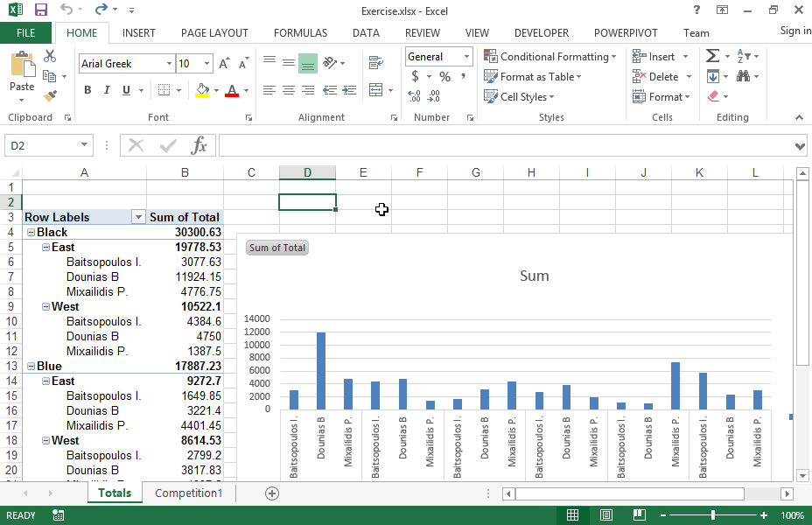Toggle Bottom Align alignment button
Viewport: 812px width, 525px height.
click(308, 63)
